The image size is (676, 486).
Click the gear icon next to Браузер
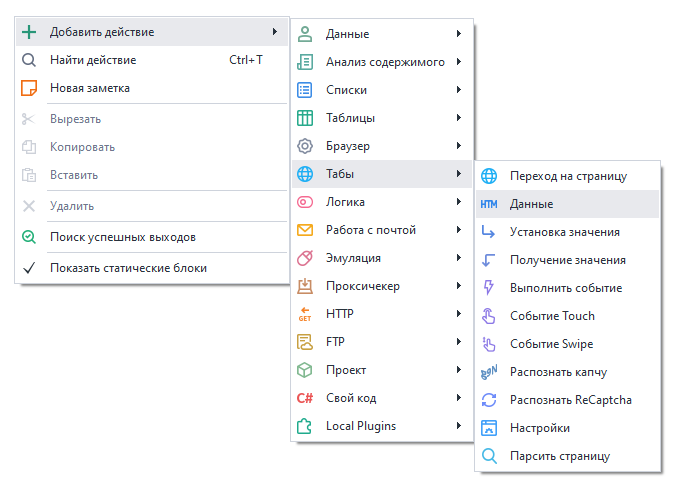click(306, 146)
